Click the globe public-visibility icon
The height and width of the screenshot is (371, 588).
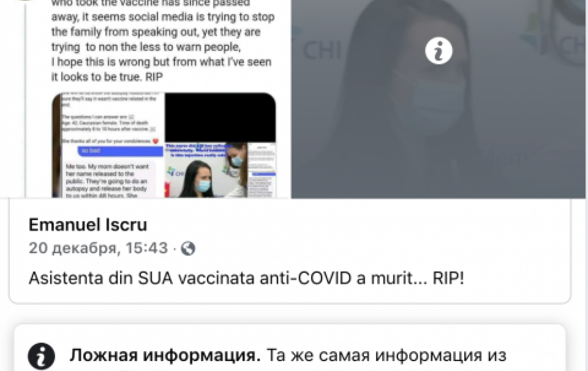tap(188, 248)
